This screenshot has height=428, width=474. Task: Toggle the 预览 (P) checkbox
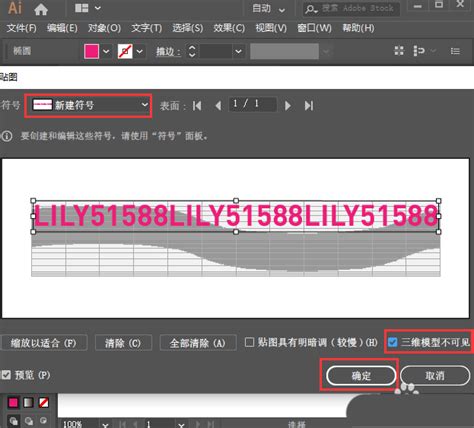coord(6,375)
